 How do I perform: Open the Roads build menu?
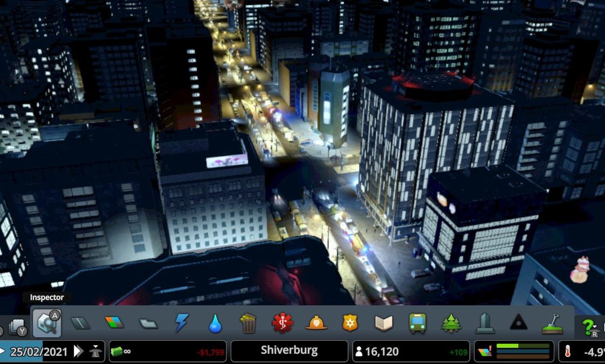(x=80, y=323)
